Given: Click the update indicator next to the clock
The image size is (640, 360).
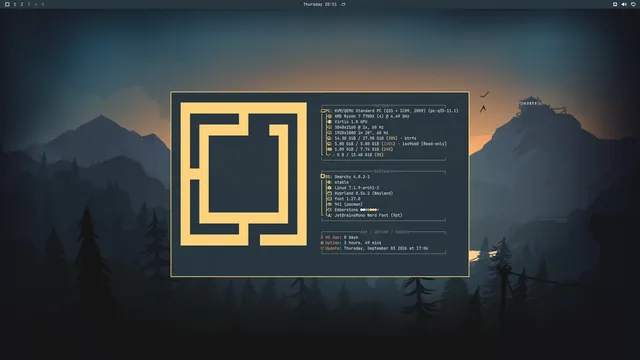Looking at the screenshot, I should 343,4.
